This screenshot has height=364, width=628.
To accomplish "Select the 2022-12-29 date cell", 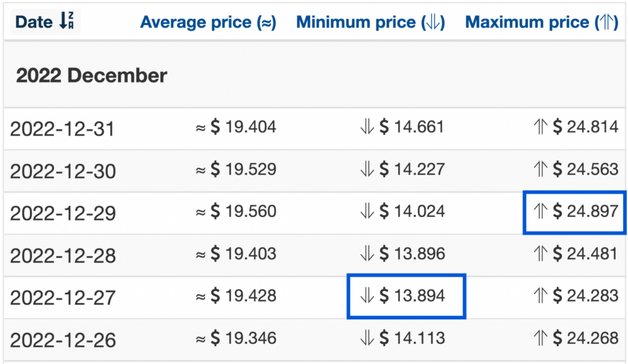I will [x=63, y=213].
